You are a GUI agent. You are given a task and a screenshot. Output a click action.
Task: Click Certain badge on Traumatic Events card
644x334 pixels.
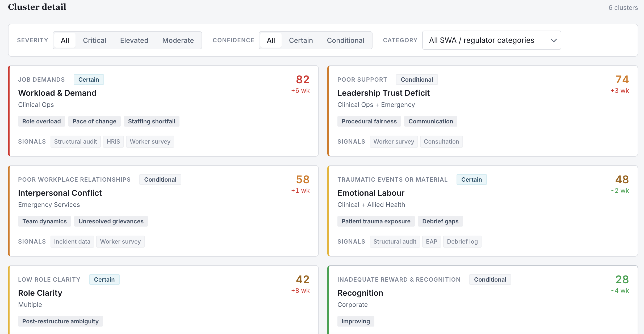click(x=471, y=179)
